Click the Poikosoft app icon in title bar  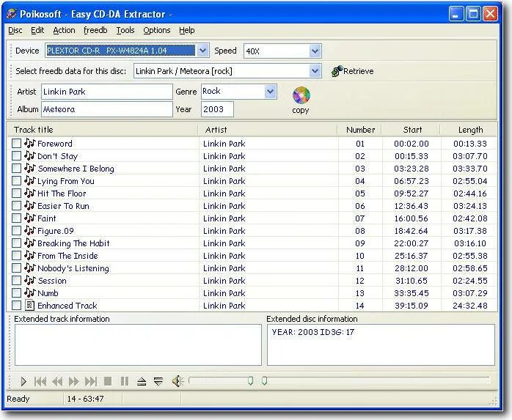tap(12, 14)
